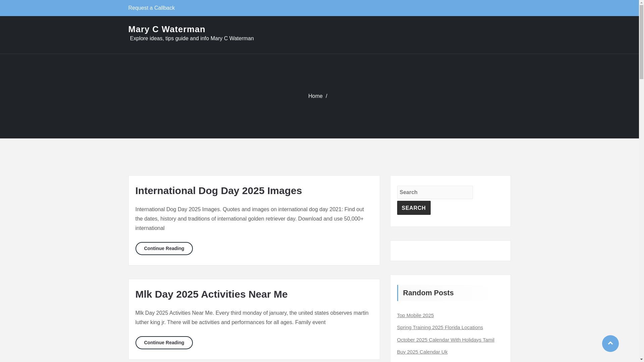This screenshot has width=644, height=362.
Task: Click the SEARCH button
Action: (414, 208)
